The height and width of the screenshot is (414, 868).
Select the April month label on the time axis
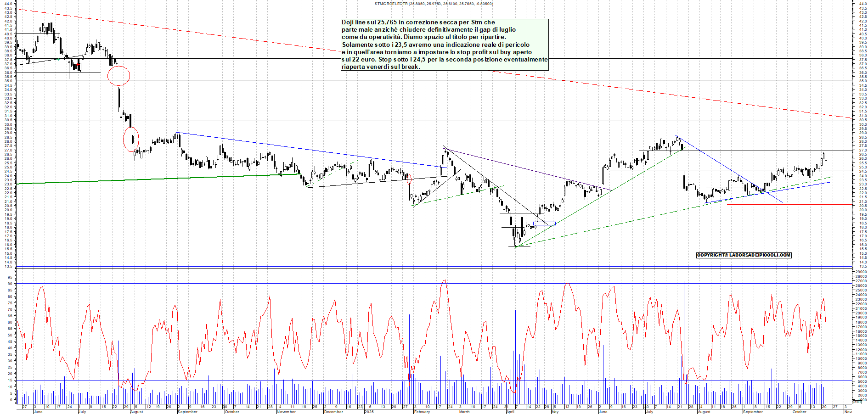[x=510, y=412]
